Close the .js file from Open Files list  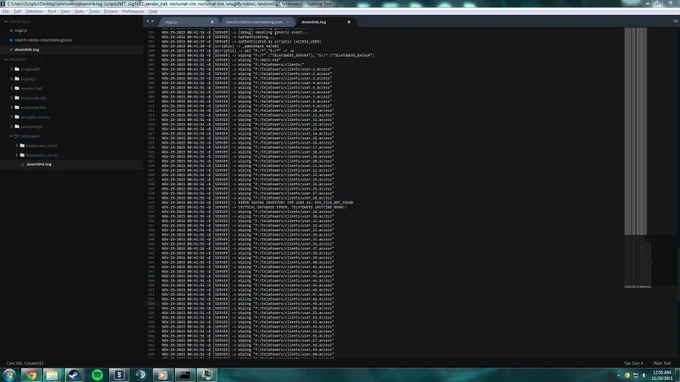click(11, 31)
